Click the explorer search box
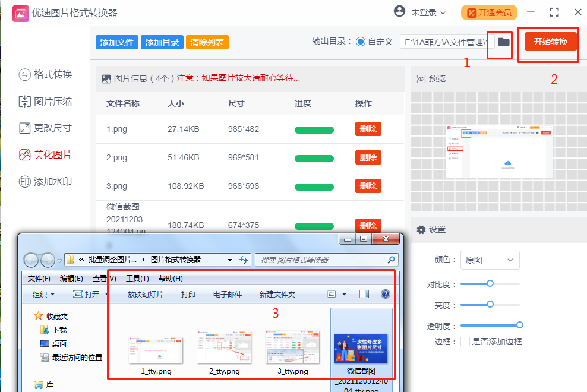 [326, 260]
